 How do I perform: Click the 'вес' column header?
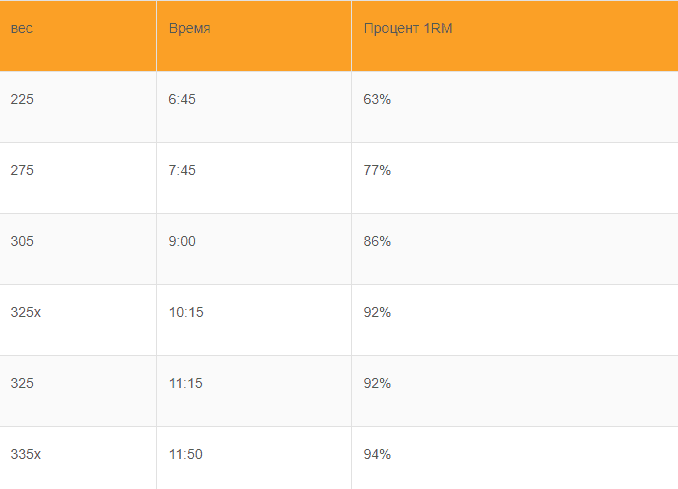click(x=78, y=36)
